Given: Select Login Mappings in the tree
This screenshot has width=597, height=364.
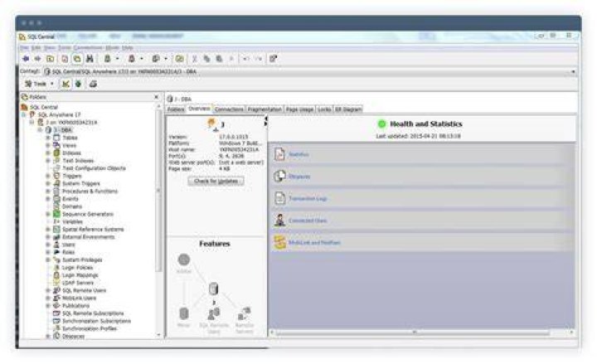Looking at the screenshot, I should tap(80, 275).
